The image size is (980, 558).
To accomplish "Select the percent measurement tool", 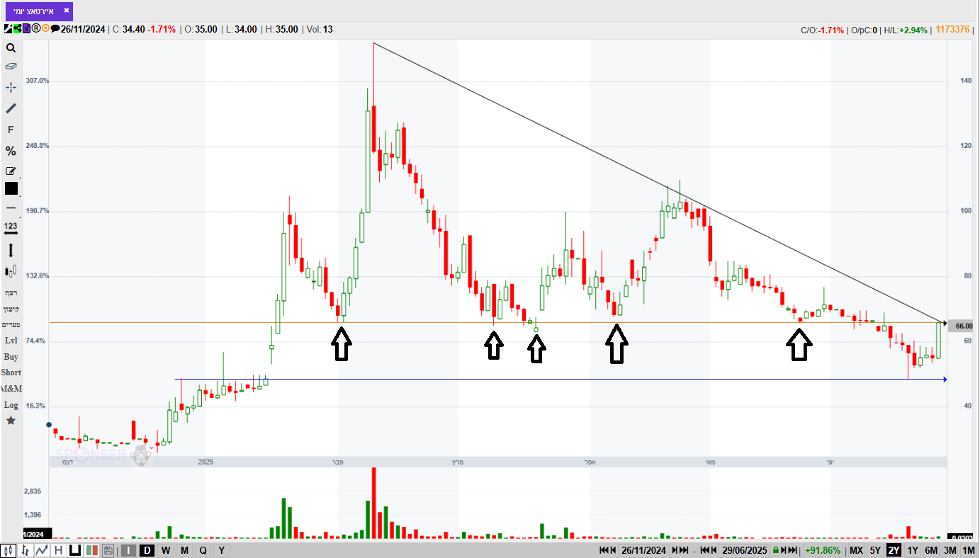I will coord(11,151).
